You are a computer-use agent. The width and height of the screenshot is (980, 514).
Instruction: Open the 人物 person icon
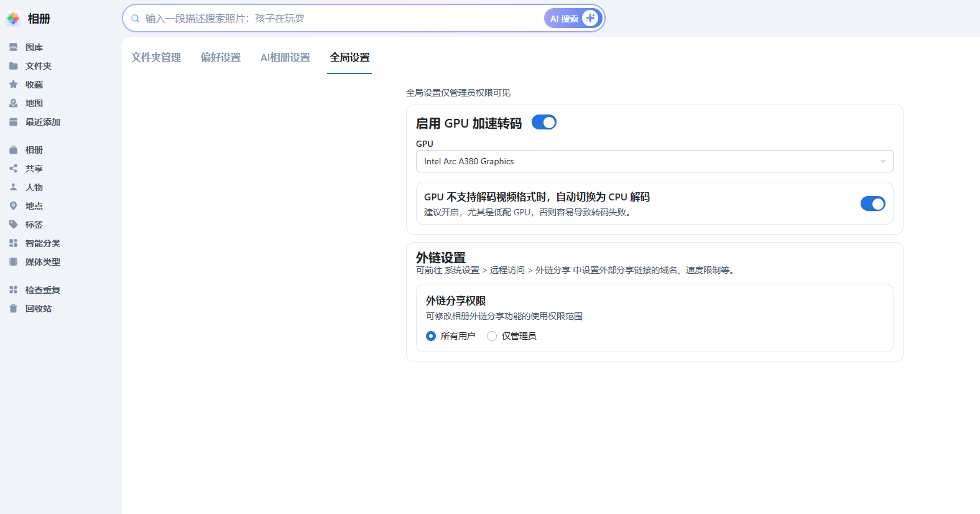(13, 187)
